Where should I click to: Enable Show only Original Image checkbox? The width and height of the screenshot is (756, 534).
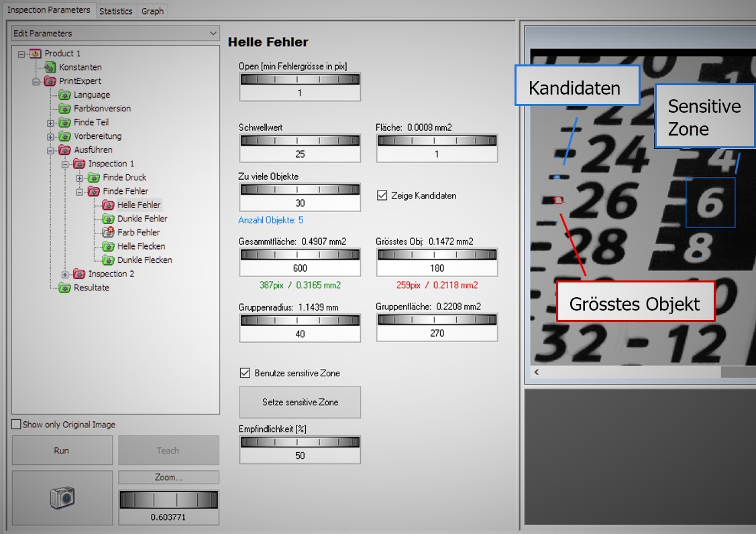17,425
